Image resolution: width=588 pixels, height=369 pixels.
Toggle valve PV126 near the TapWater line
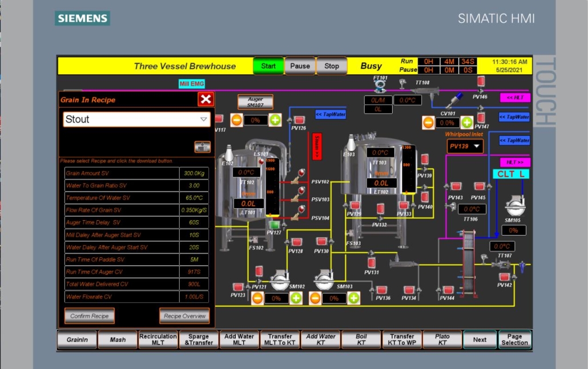pos(299,120)
